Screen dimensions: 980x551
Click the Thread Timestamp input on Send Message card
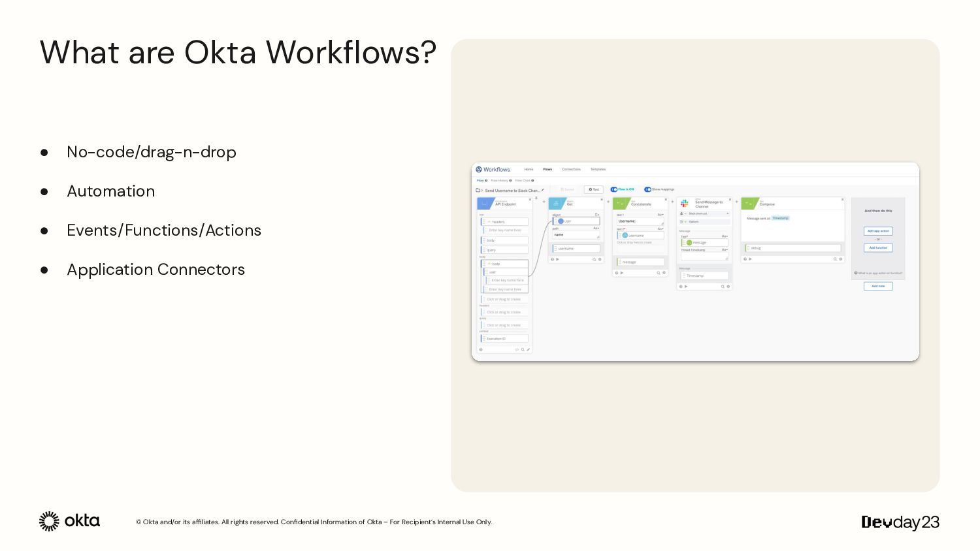coord(704,256)
